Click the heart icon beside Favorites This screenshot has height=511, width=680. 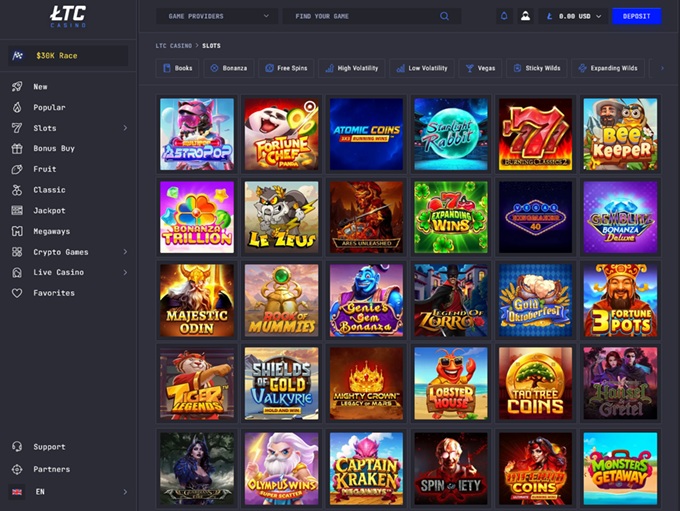click(17, 293)
